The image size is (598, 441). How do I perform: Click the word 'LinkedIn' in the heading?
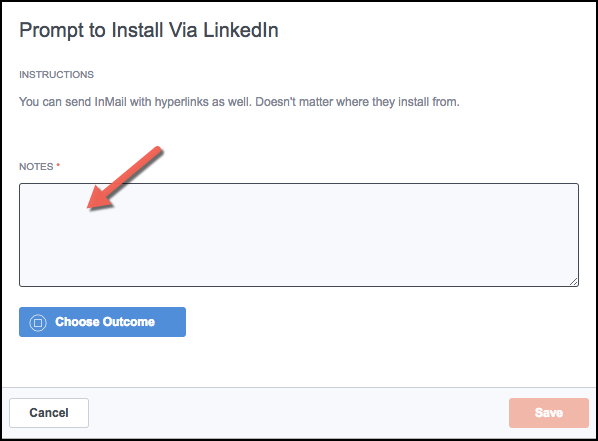(241, 30)
